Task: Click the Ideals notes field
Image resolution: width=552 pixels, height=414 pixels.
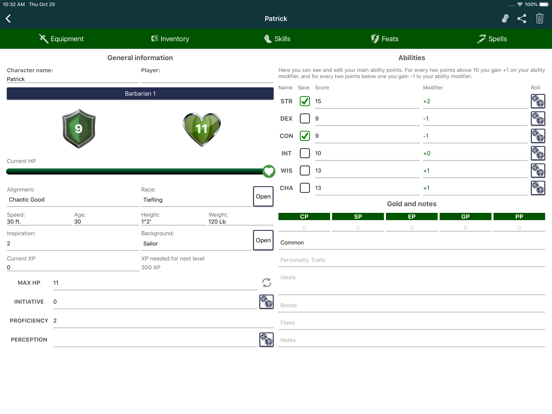Action: pos(412,283)
